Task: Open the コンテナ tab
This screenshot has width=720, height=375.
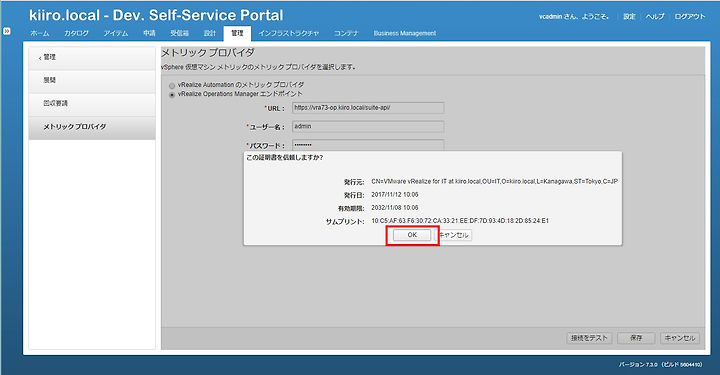Action: pyautogui.click(x=346, y=34)
